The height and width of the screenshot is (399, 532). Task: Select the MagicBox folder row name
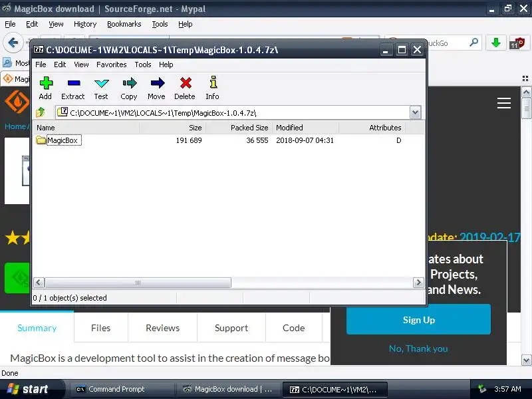(63, 140)
